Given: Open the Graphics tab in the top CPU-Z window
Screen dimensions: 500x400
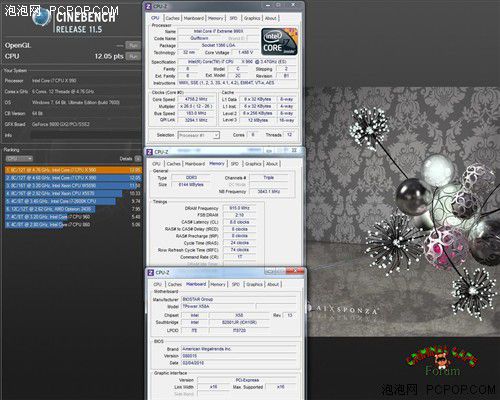Looking at the screenshot, I should [x=252, y=18].
